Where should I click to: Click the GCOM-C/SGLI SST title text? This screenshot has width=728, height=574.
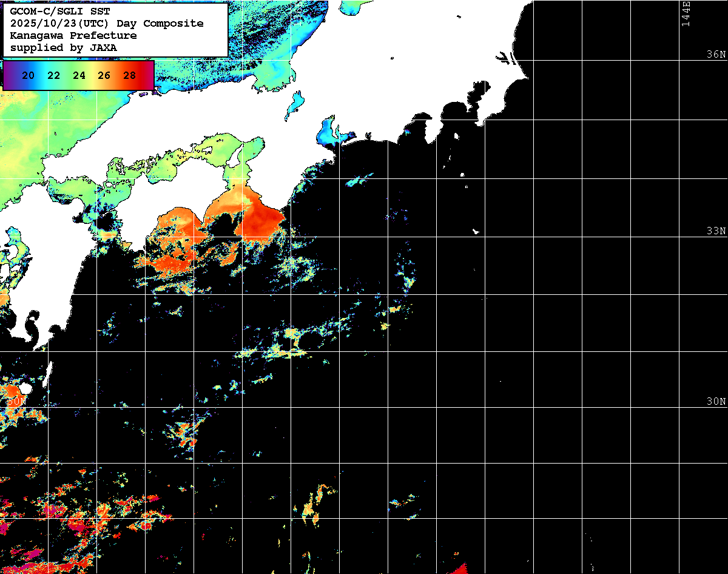pos(60,12)
